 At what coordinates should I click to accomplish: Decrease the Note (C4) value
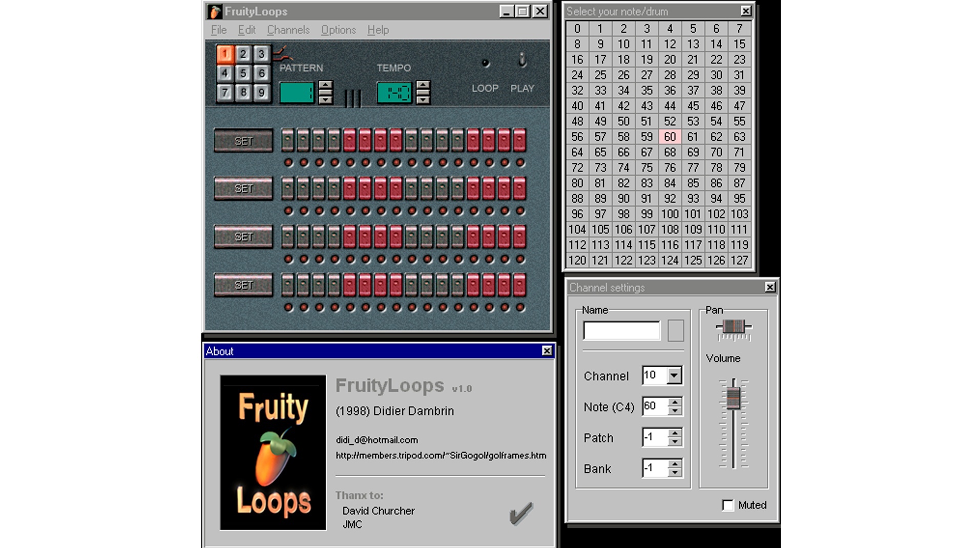click(675, 411)
